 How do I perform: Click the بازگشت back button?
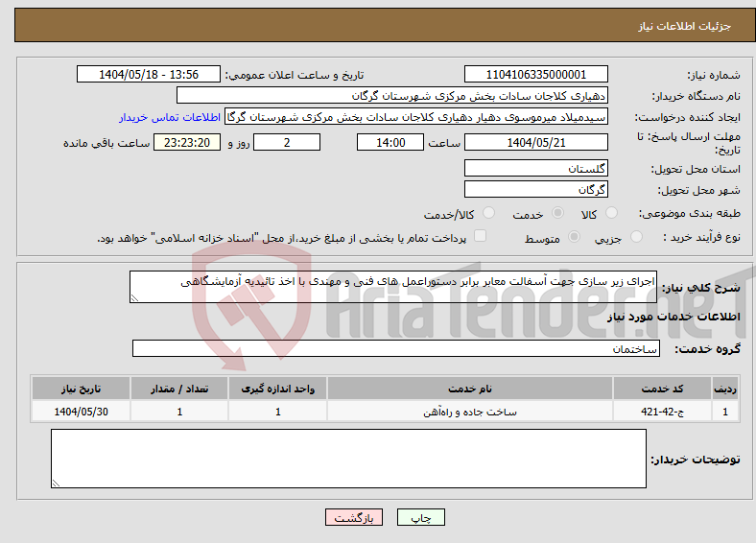(x=354, y=517)
